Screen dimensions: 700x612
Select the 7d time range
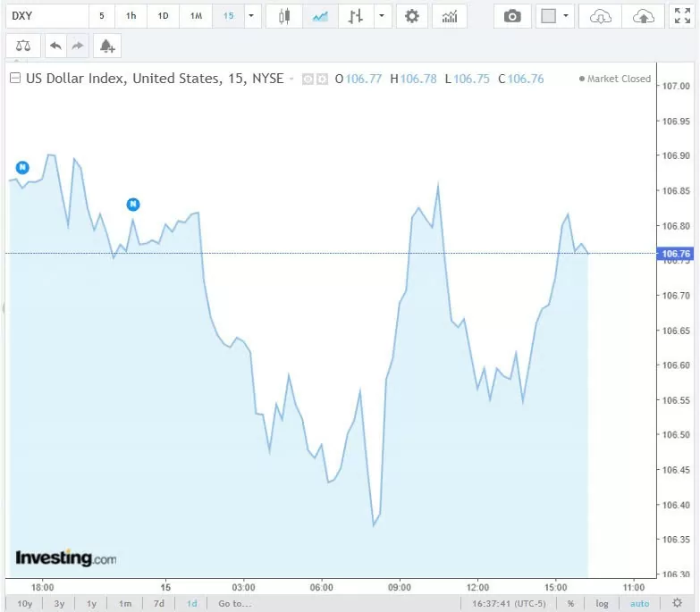pyautogui.click(x=159, y=604)
